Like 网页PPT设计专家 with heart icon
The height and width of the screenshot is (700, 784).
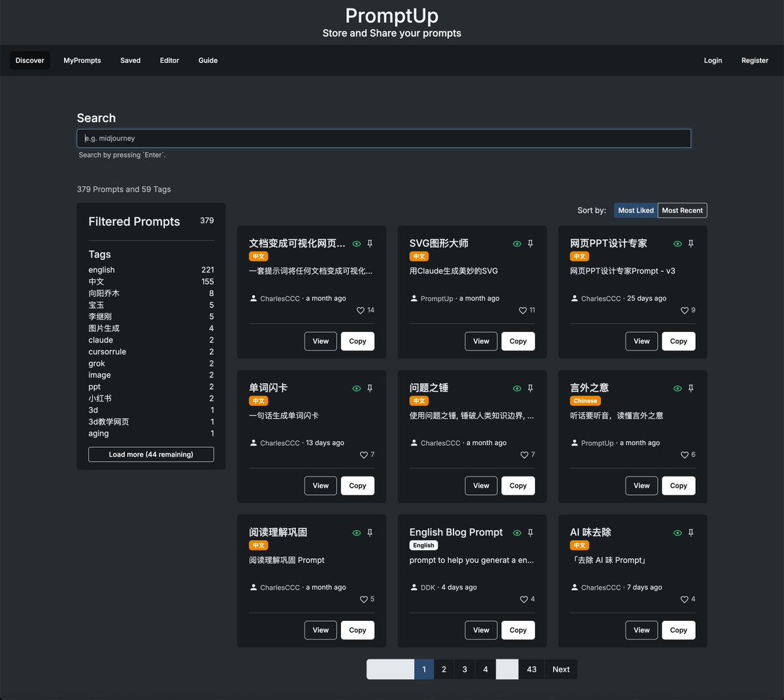[x=685, y=310]
